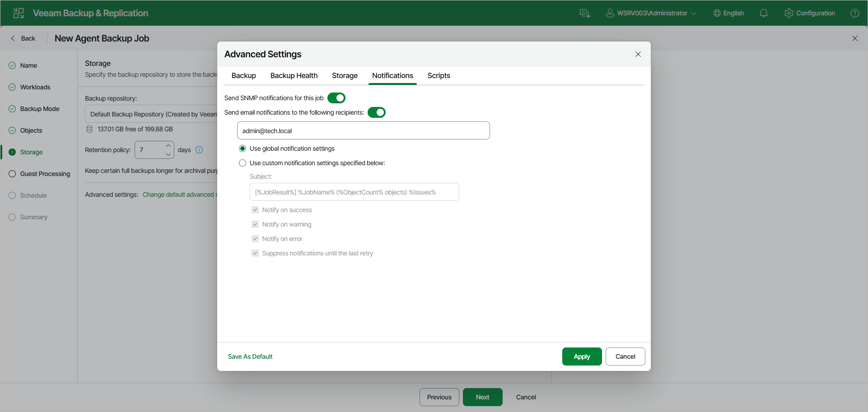This screenshot has width=868, height=412.
Task: Click the wizard Cancel button at bottom
Action: coord(526,397)
